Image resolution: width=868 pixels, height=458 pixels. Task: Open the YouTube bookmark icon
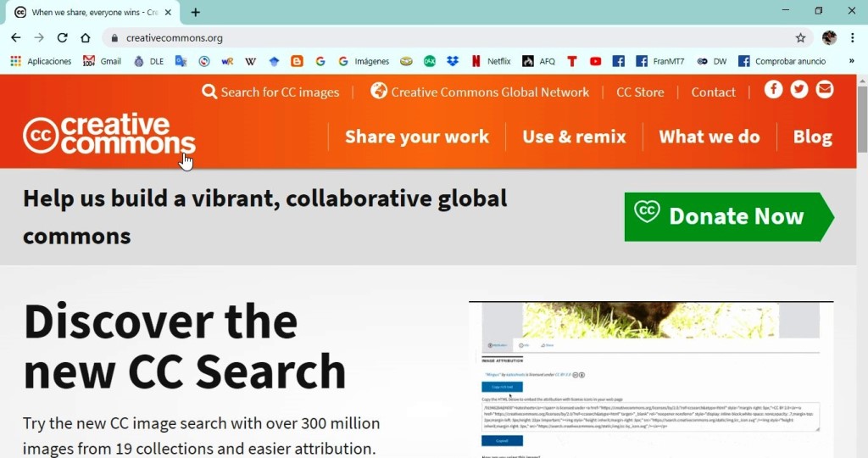(x=596, y=61)
